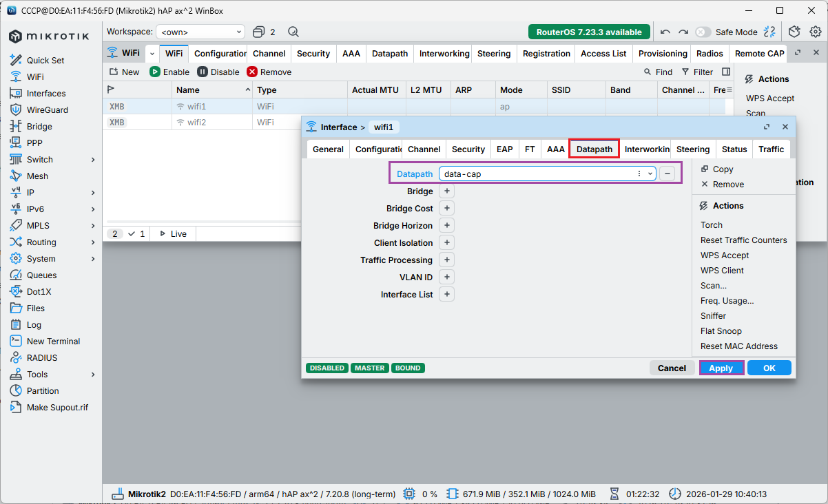The image size is (828, 504).
Task: Open New Terminal in the sidebar
Action: pyautogui.click(x=53, y=342)
